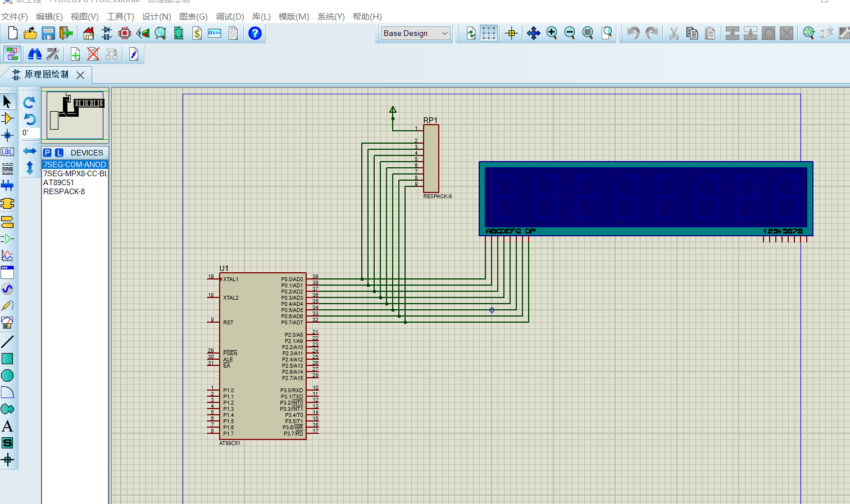This screenshot has width=850, height=504.
Task: Add a new sheet with green plus icon
Action: (x=75, y=54)
